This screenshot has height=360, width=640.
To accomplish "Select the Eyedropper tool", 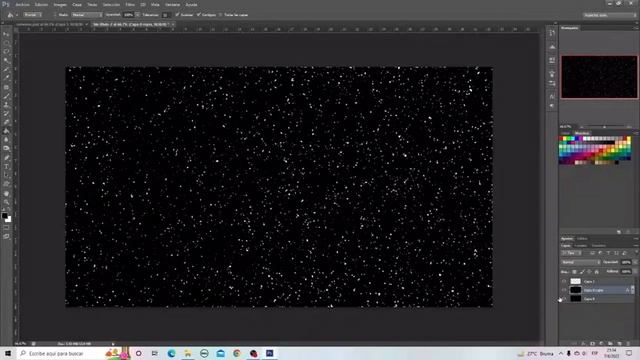I will [x=7, y=78].
